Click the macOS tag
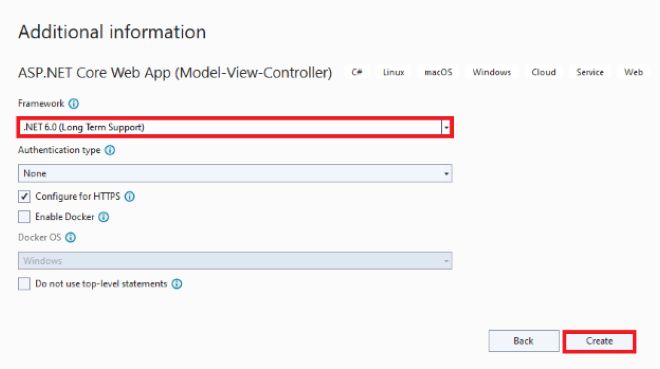Image resolution: width=660 pixels, height=369 pixels. (438, 72)
